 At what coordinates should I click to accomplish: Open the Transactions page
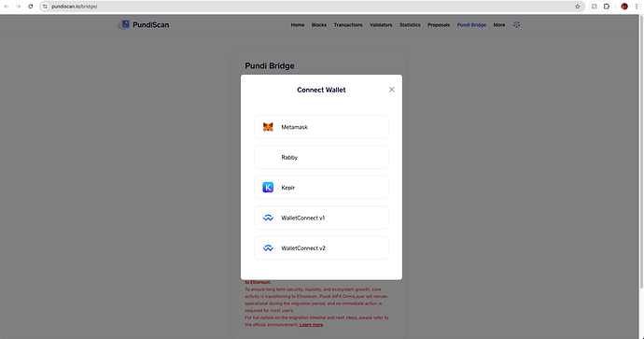(x=348, y=24)
